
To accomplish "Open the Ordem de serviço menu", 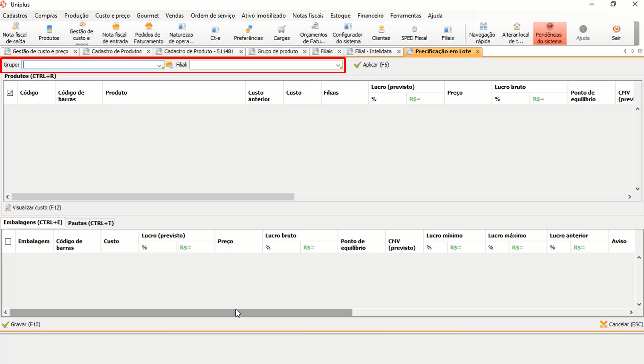I will pos(213,16).
